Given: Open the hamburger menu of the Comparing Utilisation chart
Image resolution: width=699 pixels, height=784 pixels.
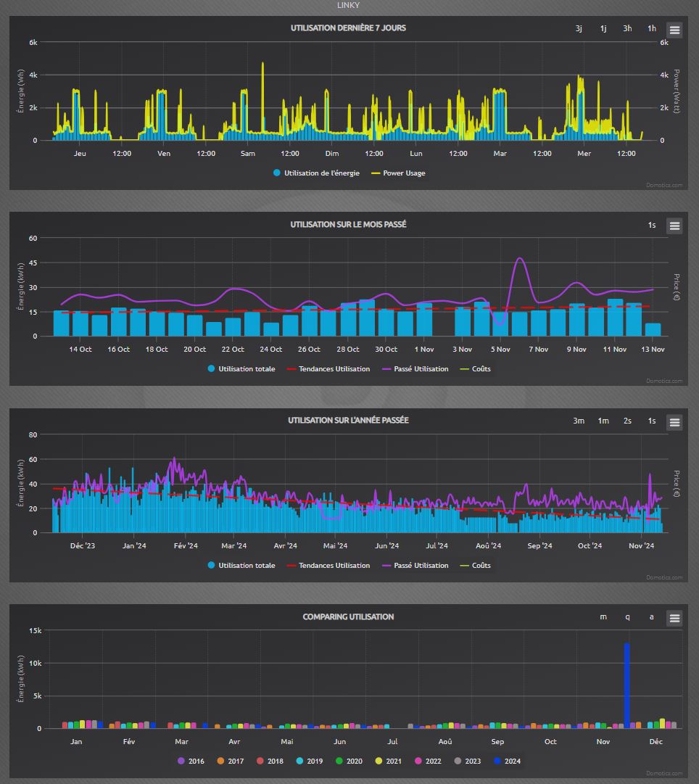Looking at the screenshot, I should [674, 618].
